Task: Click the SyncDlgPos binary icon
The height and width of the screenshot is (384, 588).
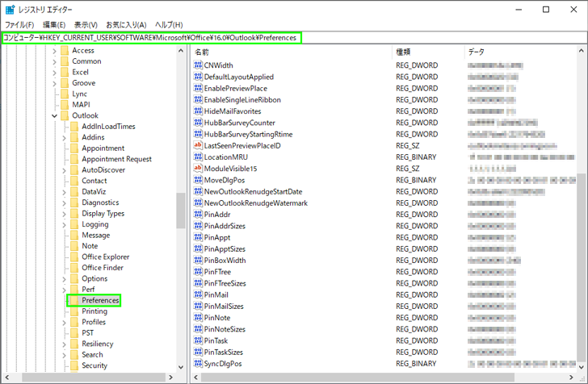Action: click(x=198, y=363)
